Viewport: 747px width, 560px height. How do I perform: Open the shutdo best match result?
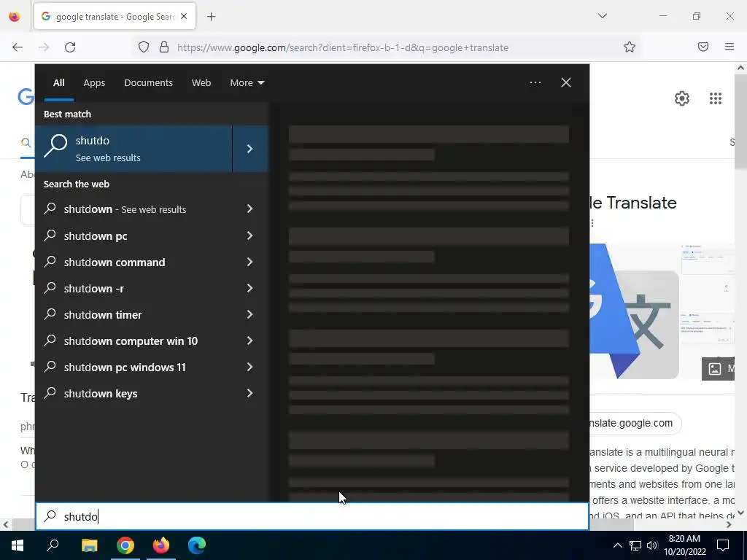133,149
